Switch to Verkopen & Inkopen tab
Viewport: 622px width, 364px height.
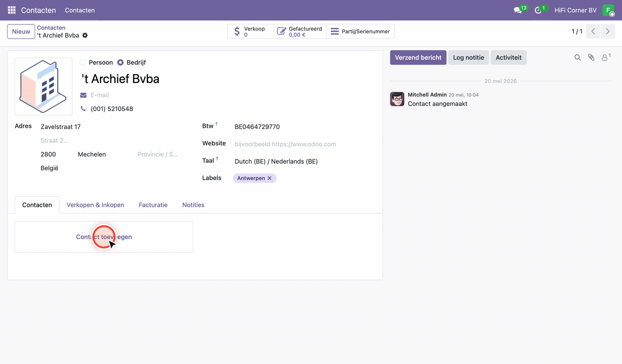click(96, 205)
